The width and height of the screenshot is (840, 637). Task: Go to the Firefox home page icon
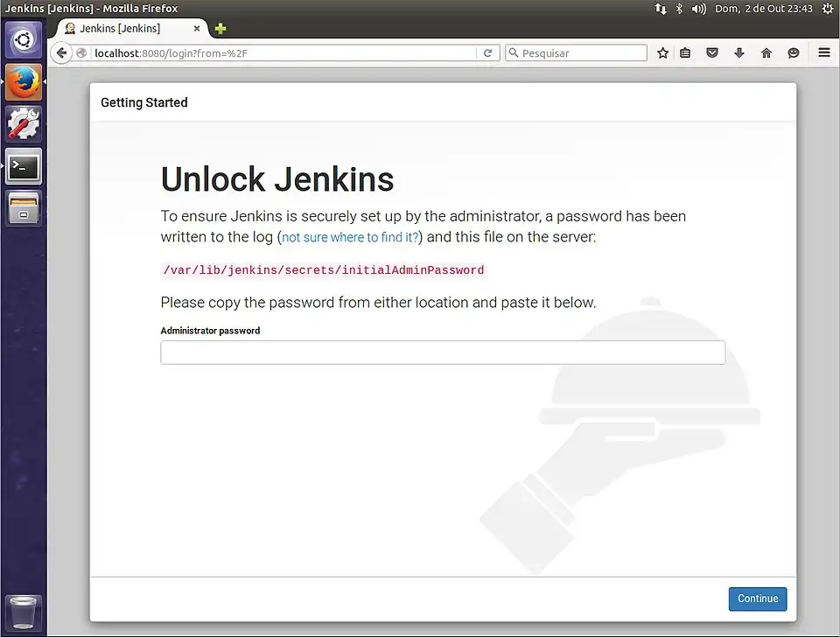click(766, 52)
